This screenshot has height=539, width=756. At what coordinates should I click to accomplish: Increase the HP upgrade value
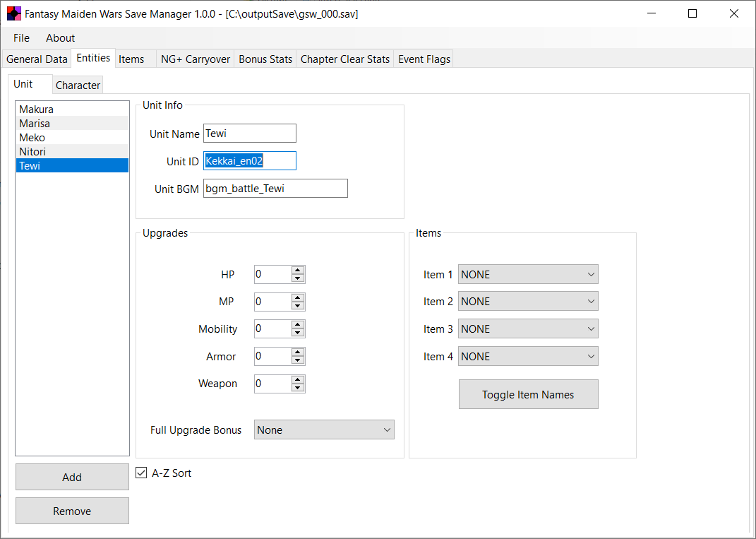(x=298, y=271)
